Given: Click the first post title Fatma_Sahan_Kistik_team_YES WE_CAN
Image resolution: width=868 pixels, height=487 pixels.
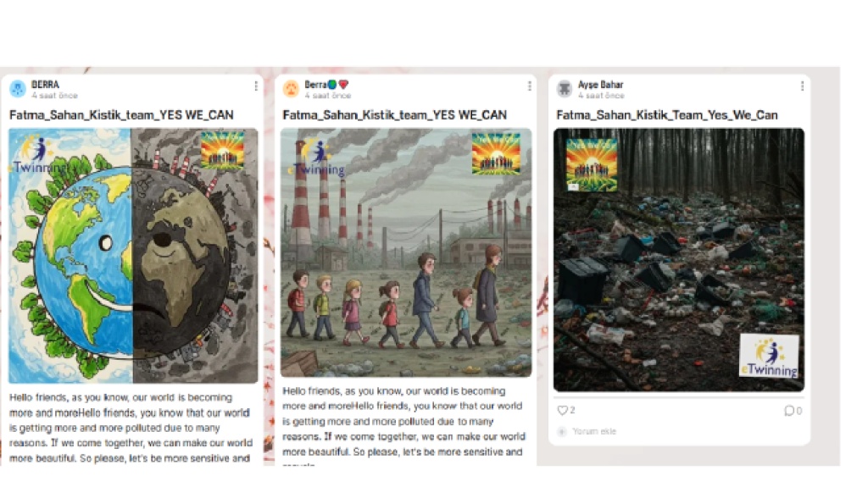Looking at the screenshot, I should click(x=121, y=115).
